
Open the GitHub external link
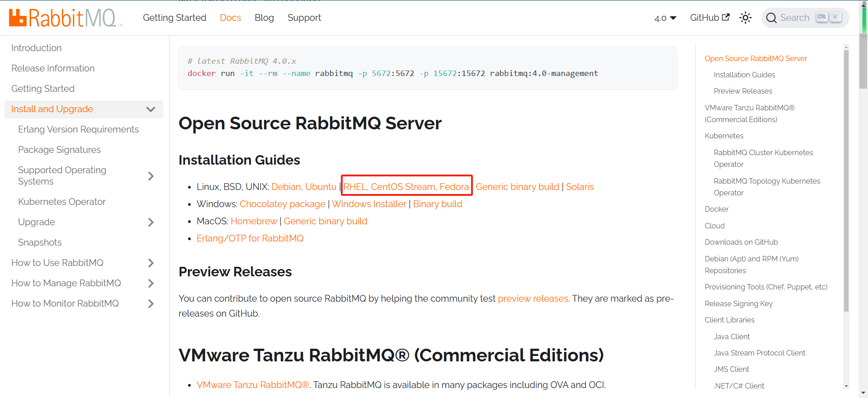709,18
